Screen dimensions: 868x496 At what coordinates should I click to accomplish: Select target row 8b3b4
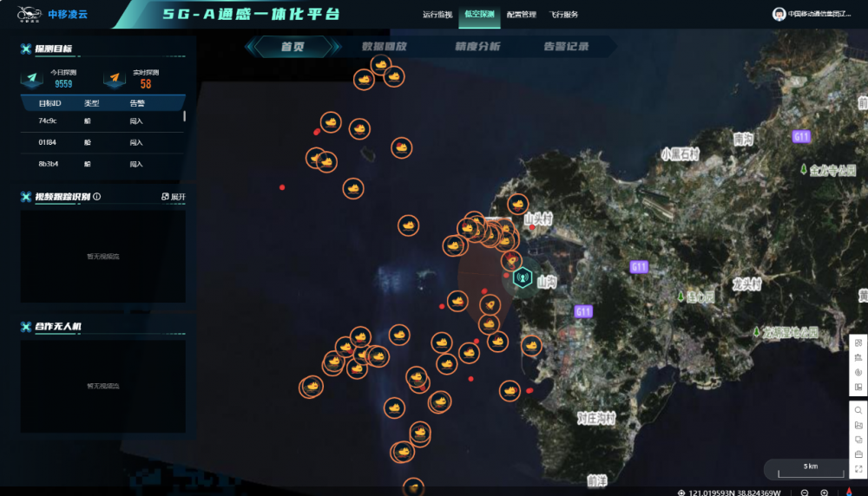(102, 164)
